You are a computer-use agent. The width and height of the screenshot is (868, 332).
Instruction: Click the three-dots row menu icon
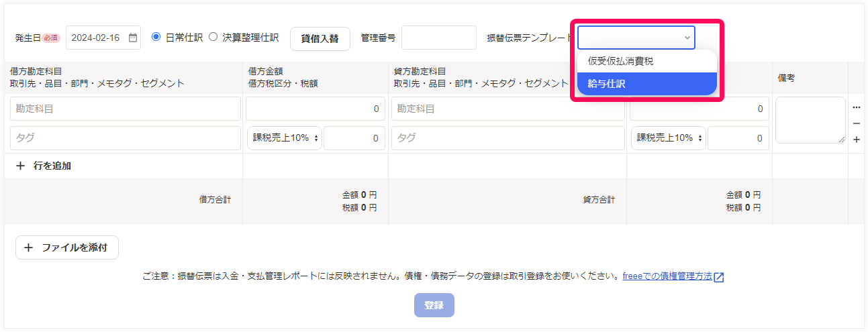click(856, 107)
